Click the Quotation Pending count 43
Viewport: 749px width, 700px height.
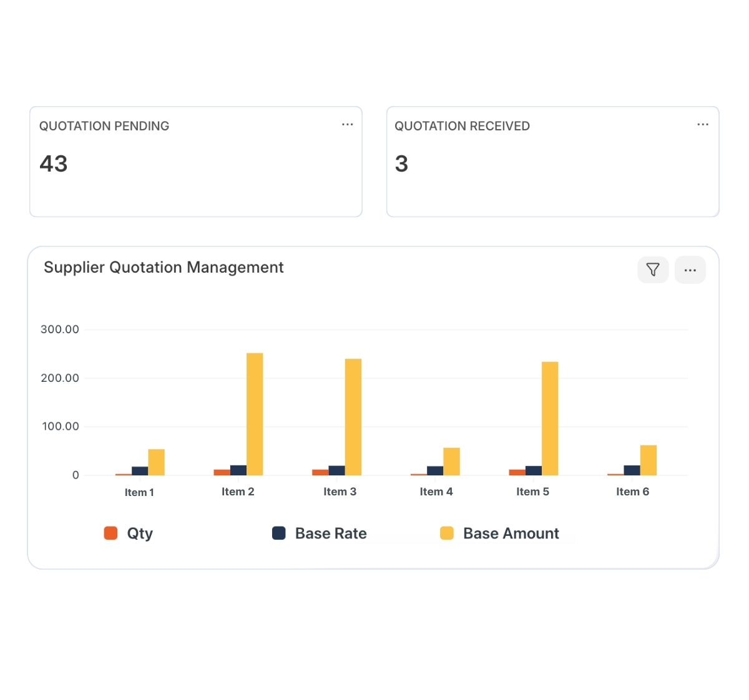pos(54,163)
